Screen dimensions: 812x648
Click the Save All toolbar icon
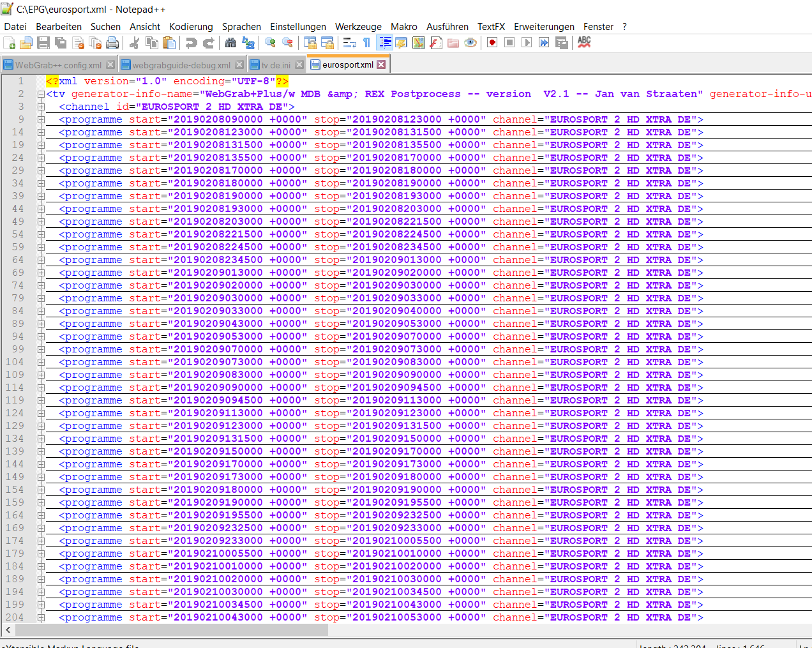[61, 43]
